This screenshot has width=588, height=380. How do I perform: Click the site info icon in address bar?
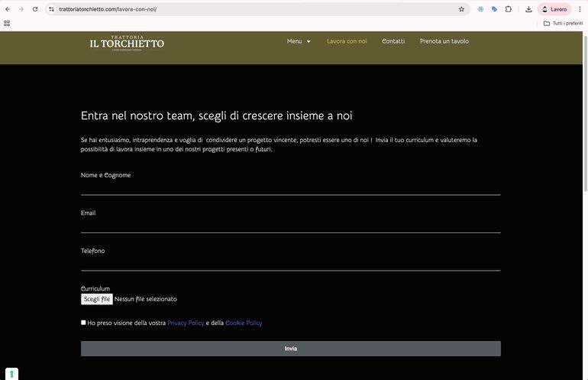[x=51, y=9]
